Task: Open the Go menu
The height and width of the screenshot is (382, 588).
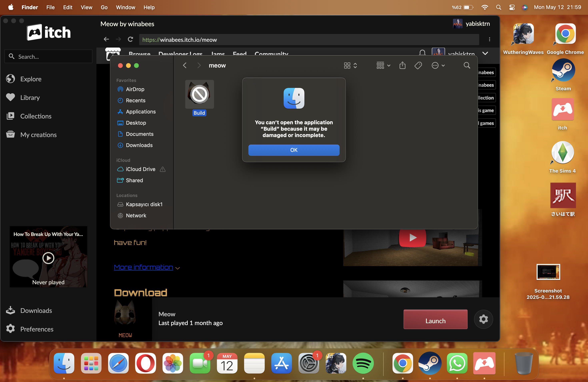Action: 104,7
